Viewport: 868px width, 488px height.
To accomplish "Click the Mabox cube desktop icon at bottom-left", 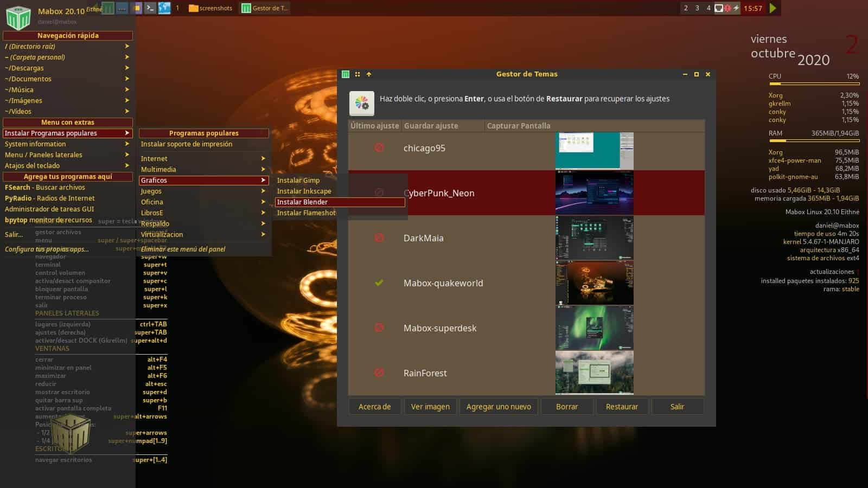I will (70, 433).
